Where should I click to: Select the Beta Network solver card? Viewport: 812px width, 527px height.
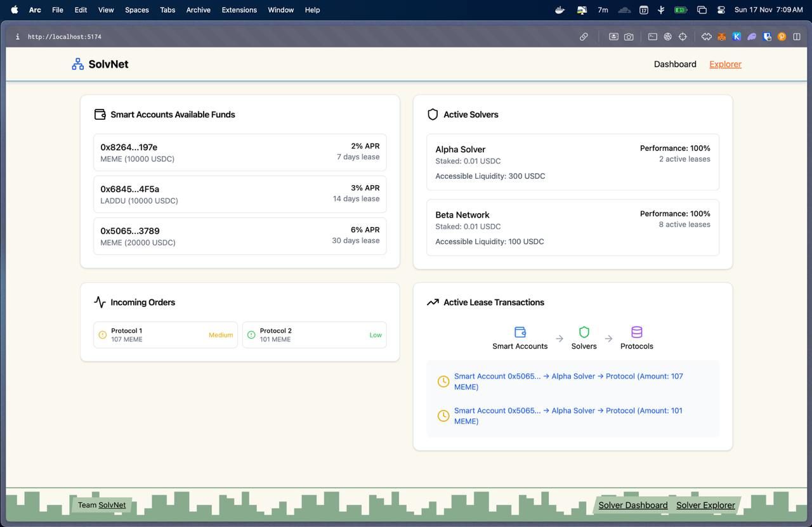573,227
